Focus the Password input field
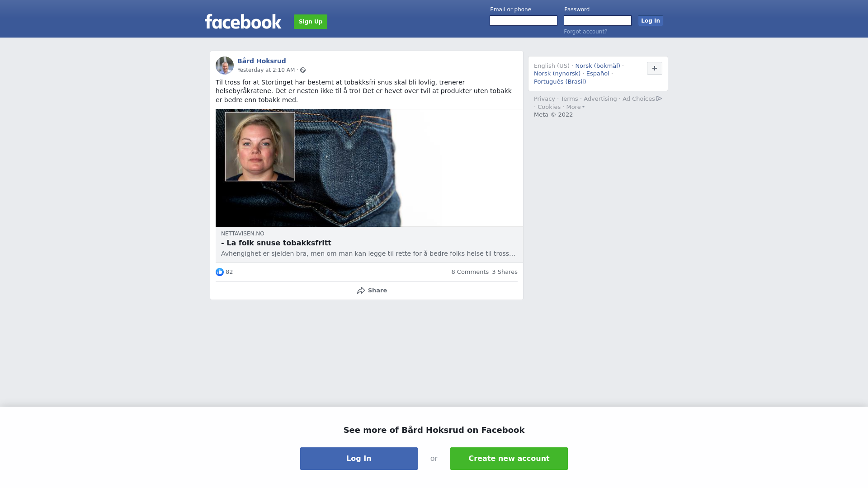The image size is (868, 488). click(598, 21)
